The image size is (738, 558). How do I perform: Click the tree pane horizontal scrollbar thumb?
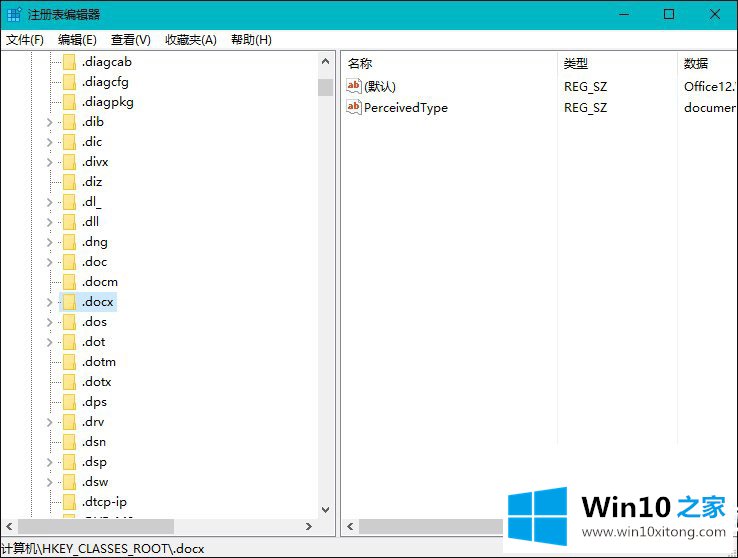[x=95, y=526]
